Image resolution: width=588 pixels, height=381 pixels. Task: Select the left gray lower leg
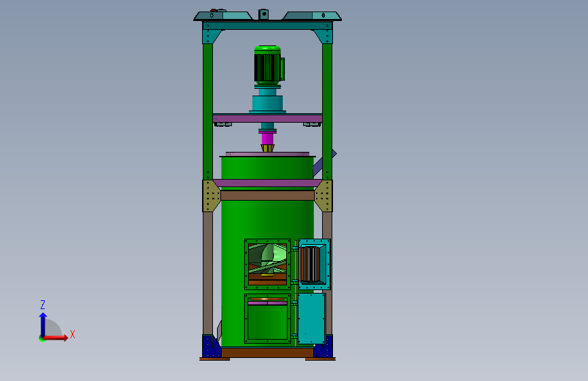pos(208,273)
